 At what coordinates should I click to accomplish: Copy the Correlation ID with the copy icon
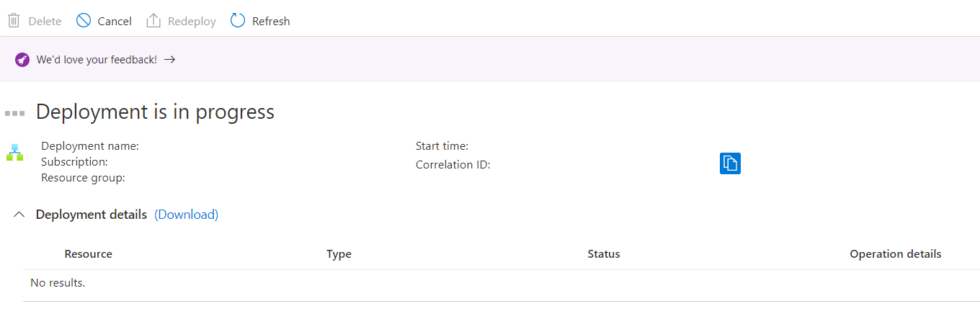coord(730,163)
